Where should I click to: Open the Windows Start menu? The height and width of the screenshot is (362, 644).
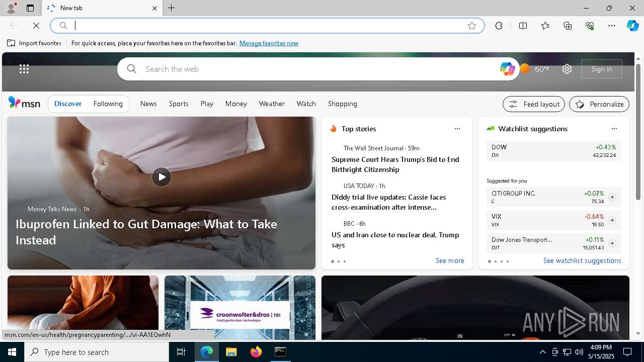[12, 352]
